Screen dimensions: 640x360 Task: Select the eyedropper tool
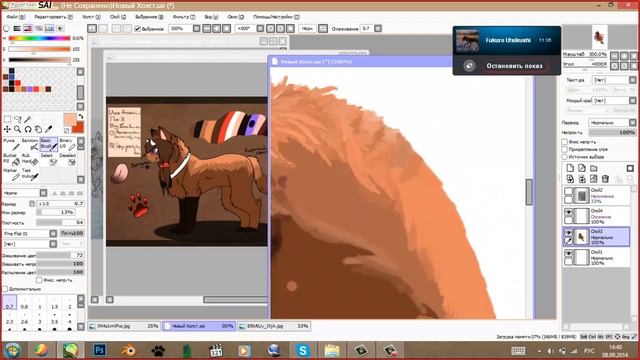[x=49, y=129]
